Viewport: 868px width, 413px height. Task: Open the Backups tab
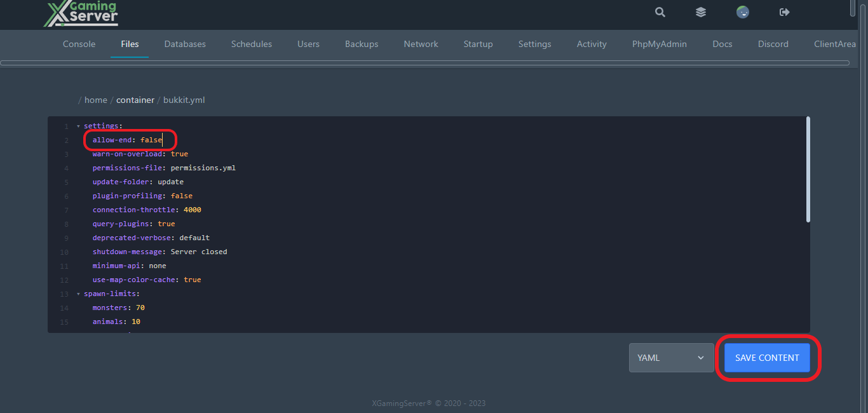pos(362,44)
